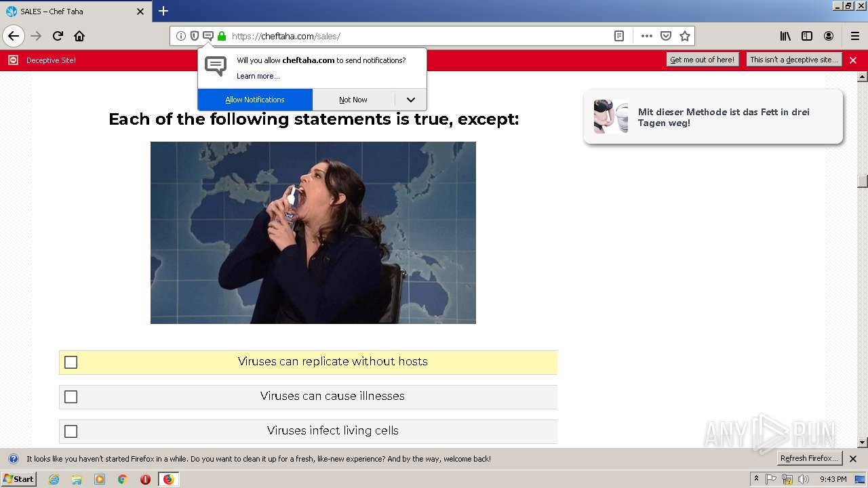Click the Deceptive Site warning icon
The height and width of the screenshot is (488, 868).
[13, 60]
